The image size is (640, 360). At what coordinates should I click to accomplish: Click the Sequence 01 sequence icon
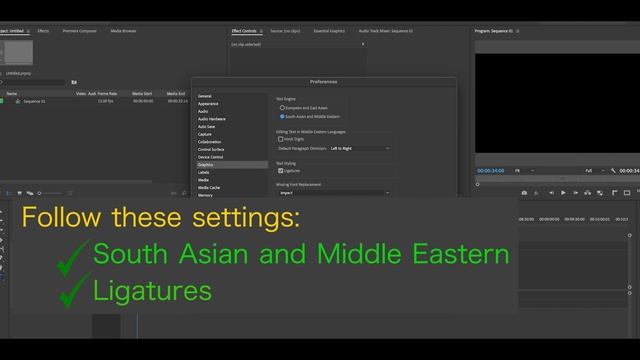(x=18, y=101)
